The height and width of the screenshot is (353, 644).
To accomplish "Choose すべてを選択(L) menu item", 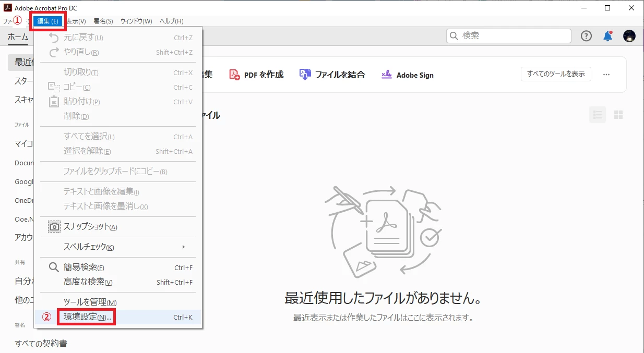I will click(117, 137).
